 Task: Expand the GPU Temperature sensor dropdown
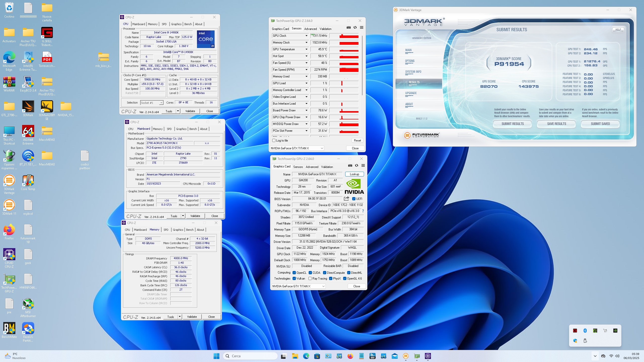(x=306, y=49)
